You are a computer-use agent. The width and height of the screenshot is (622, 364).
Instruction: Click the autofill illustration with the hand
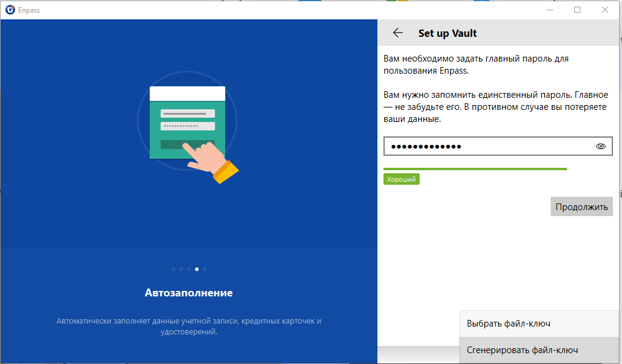[x=188, y=127]
